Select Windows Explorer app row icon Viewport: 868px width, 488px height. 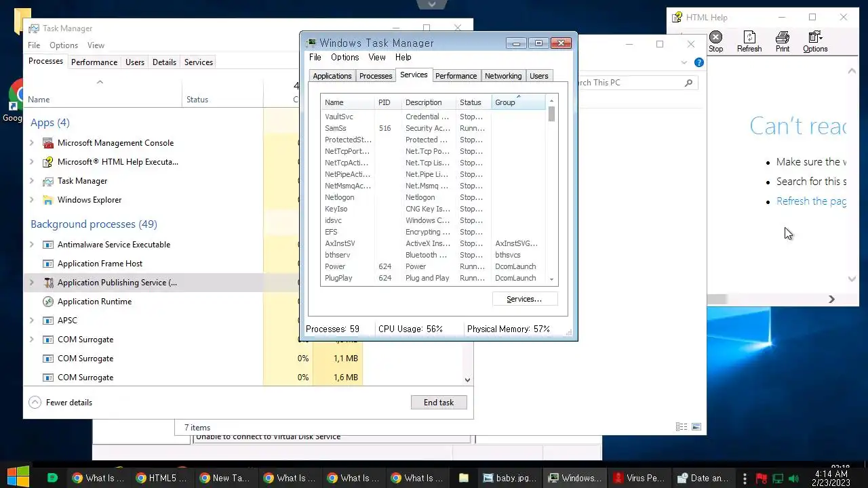point(48,200)
